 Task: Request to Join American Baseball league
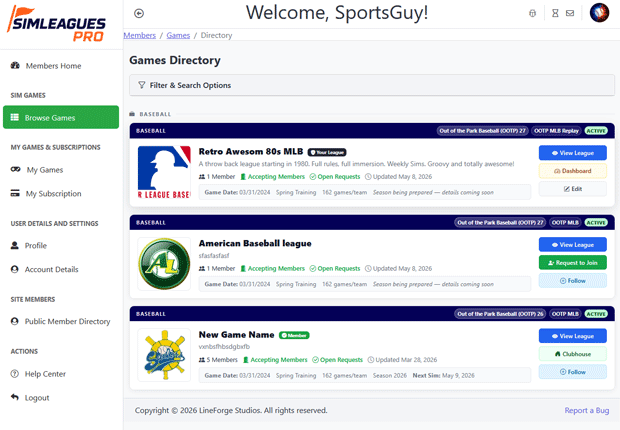[573, 263]
